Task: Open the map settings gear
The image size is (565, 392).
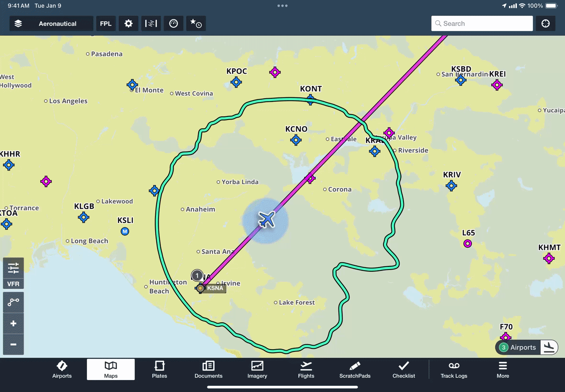Action: click(x=128, y=24)
